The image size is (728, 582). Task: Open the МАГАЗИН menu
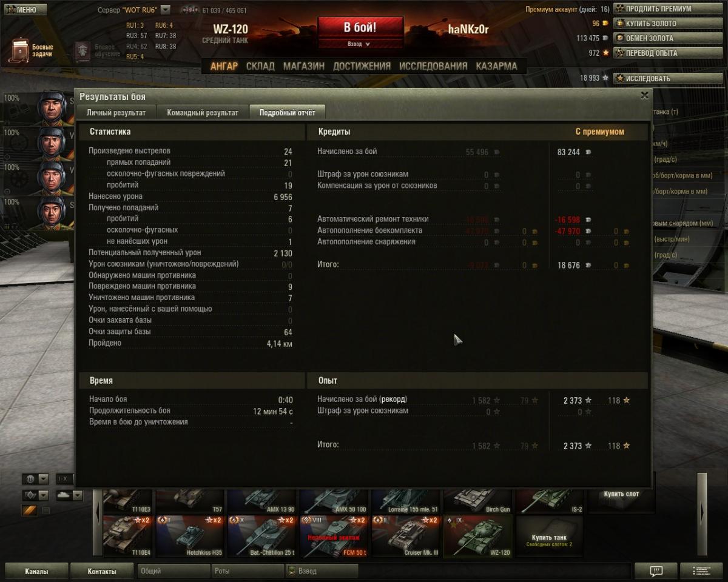click(x=303, y=66)
